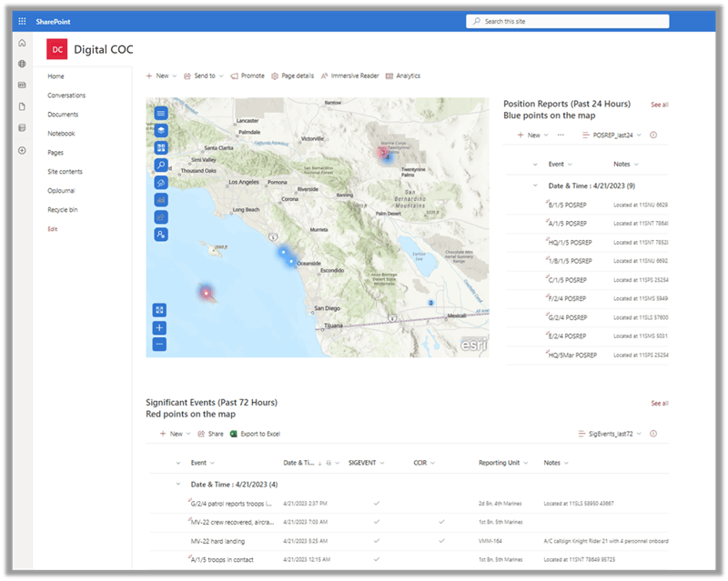Open the New dropdown in page toolbar

pyautogui.click(x=161, y=75)
